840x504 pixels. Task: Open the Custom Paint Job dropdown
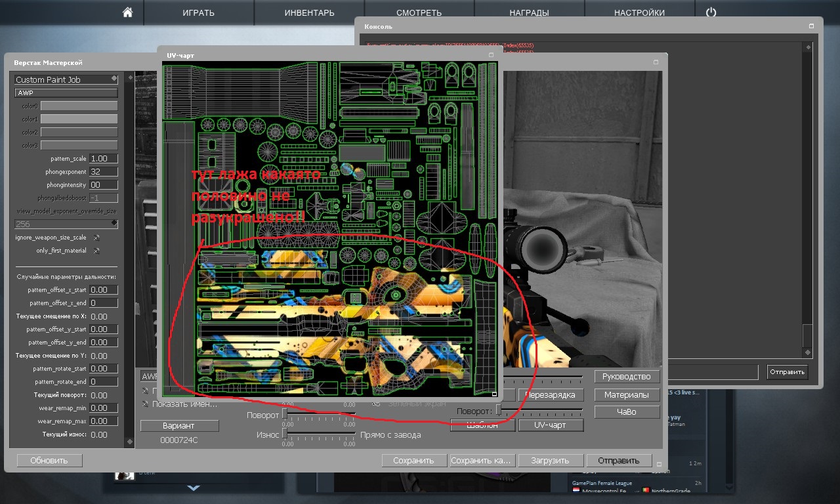coord(66,79)
